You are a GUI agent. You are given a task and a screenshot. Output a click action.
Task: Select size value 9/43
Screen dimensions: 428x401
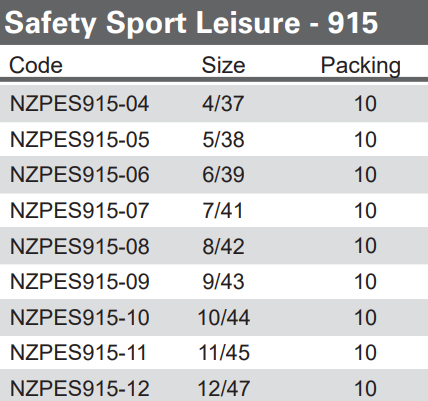(x=223, y=282)
